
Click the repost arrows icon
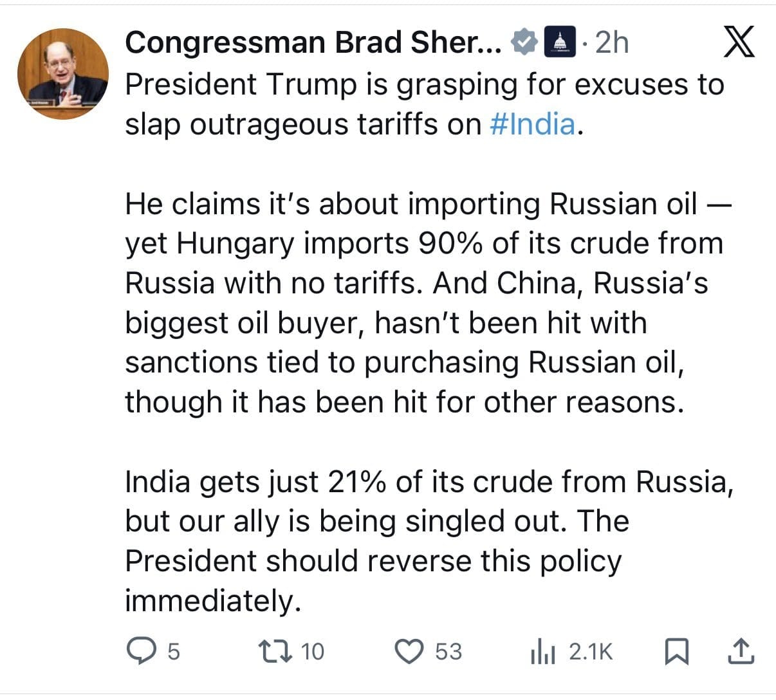(x=275, y=651)
